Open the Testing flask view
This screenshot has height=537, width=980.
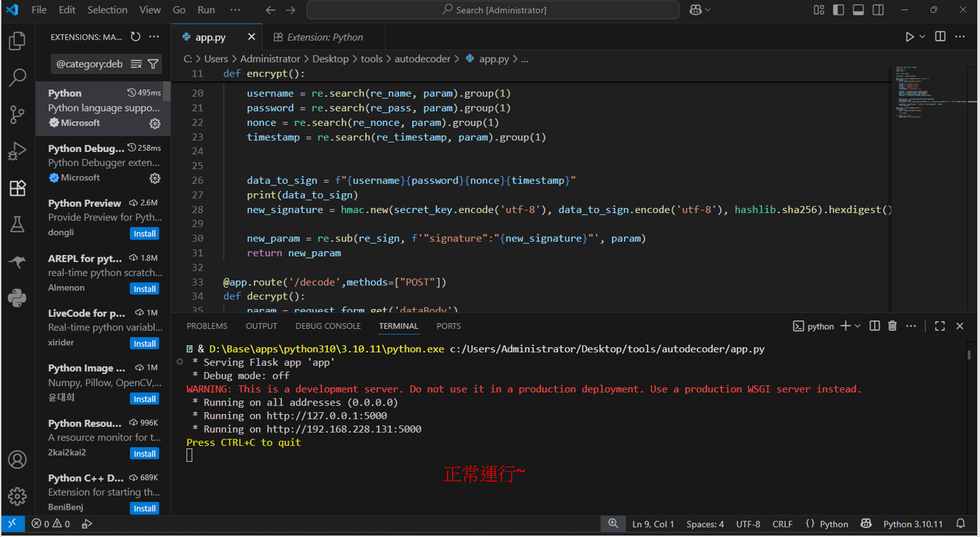coord(17,224)
